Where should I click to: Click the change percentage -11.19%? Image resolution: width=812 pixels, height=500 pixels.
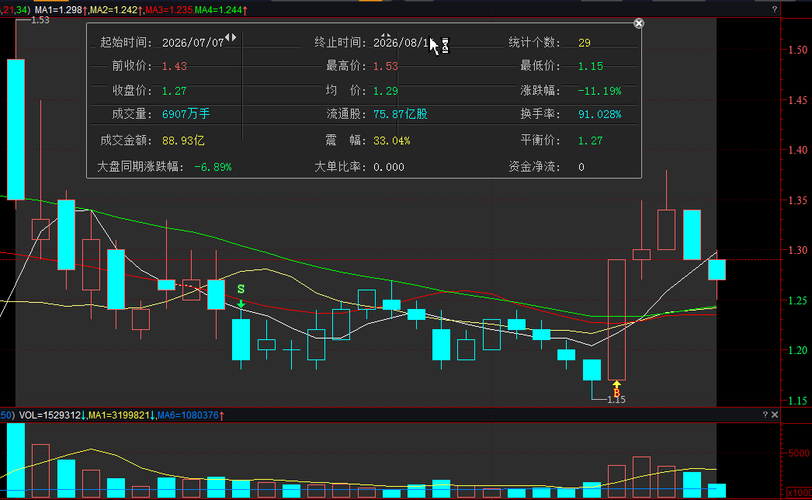(x=599, y=91)
